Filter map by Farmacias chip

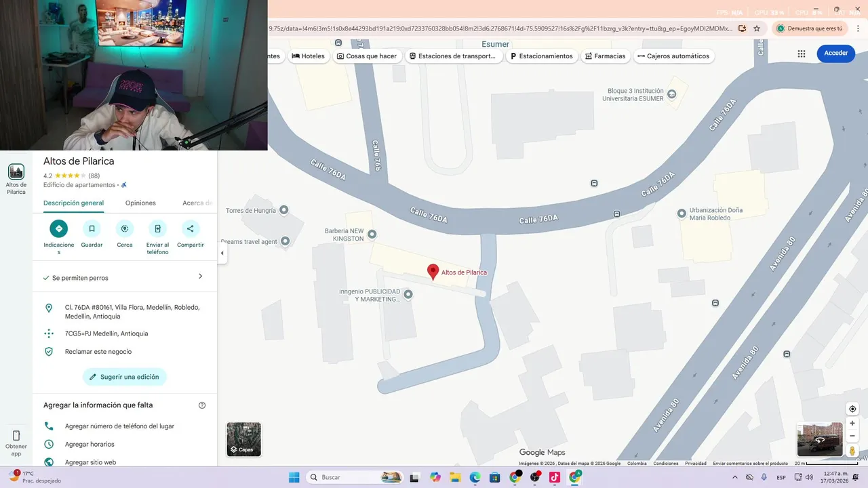pyautogui.click(x=605, y=56)
